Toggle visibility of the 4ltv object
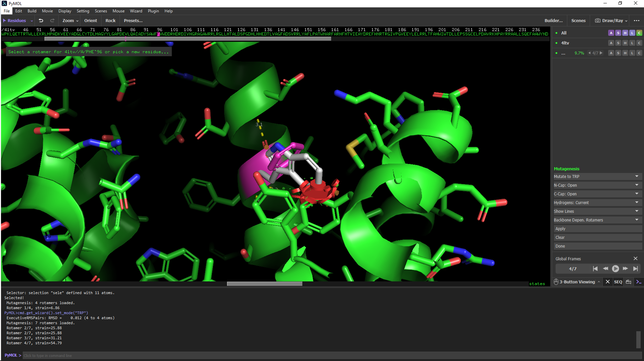This screenshot has width=644, height=361. pos(565,43)
